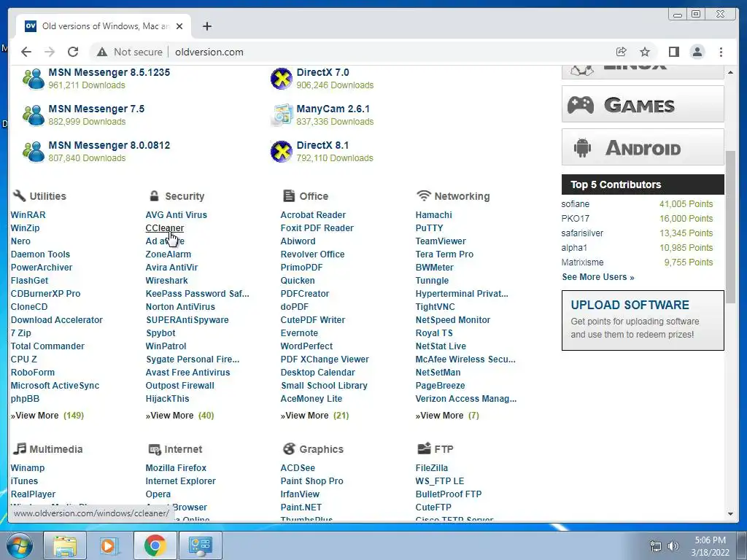Viewport: 747px width, 560px height.
Task: Open the WinRAR link
Action: pyautogui.click(x=28, y=215)
